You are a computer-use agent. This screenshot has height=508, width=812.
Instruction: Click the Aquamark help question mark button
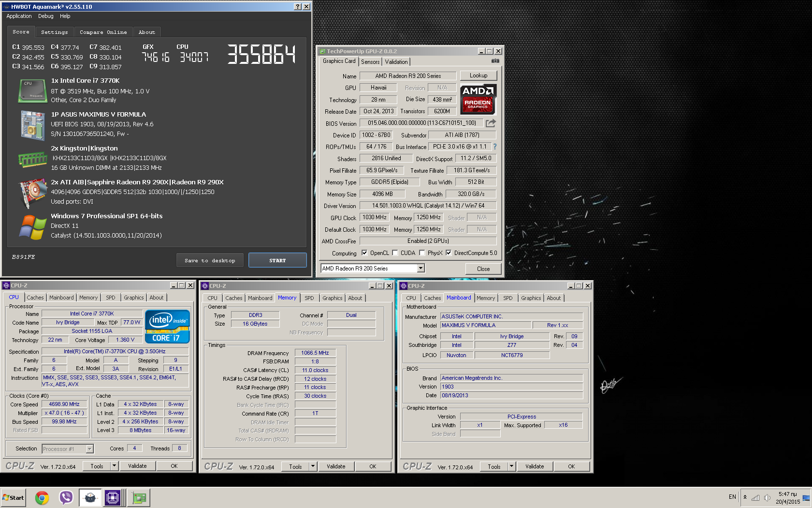(x=298, y=7)
